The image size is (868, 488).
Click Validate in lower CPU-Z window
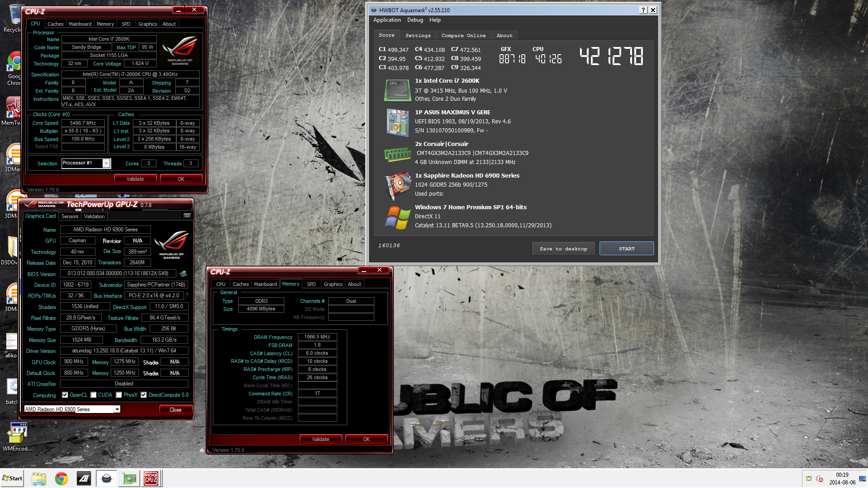[x=321, y=439]
